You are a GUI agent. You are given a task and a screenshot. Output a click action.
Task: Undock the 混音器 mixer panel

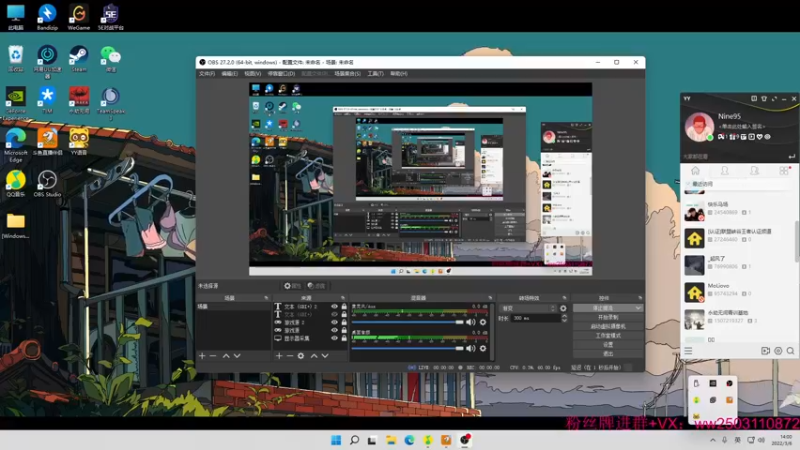[x=490, y=297]
